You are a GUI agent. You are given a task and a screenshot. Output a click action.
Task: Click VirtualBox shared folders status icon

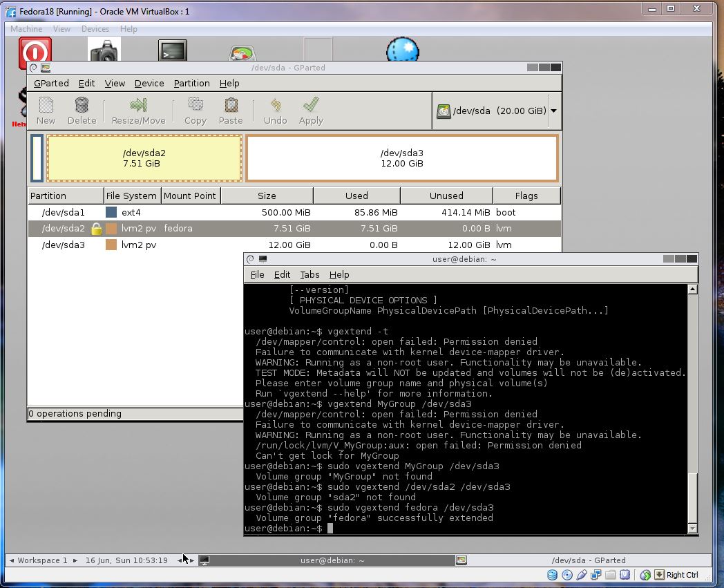point(610,575)
